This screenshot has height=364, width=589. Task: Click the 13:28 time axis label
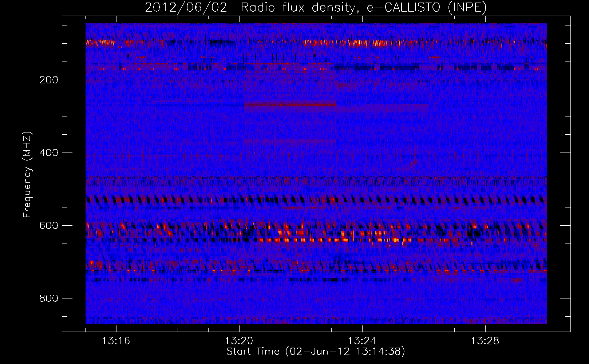point(485,341)
